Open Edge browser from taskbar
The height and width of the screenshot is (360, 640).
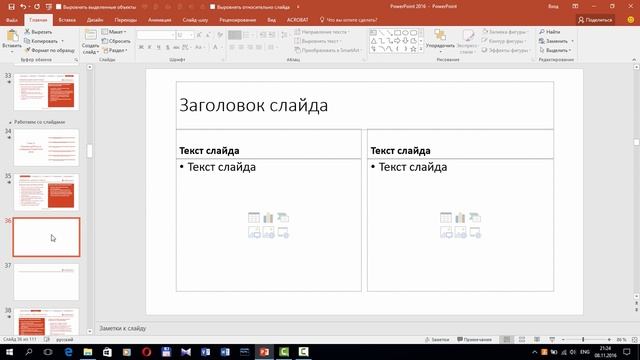tap(68, 352)
